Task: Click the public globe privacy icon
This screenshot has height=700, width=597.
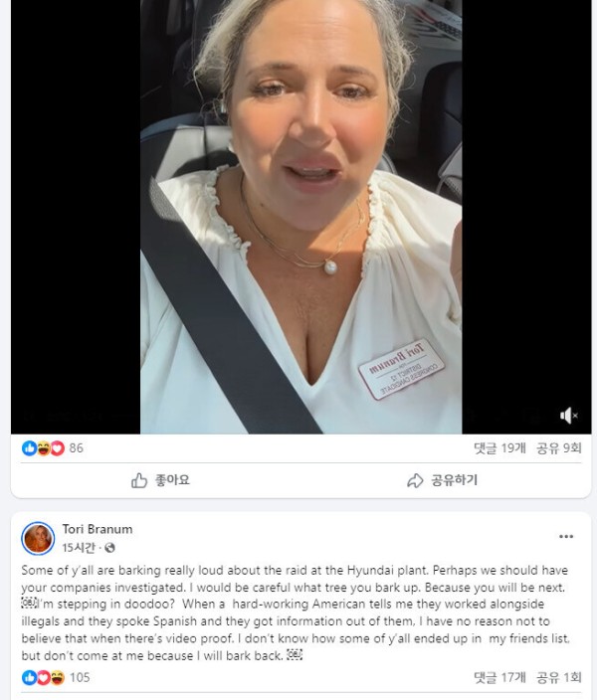Action: pyautogui.click(x=109, y=548)
